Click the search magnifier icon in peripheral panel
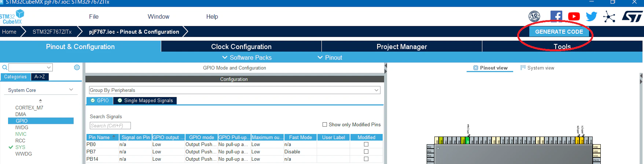Screen dimensions: 644x164 tap(4, 67)
